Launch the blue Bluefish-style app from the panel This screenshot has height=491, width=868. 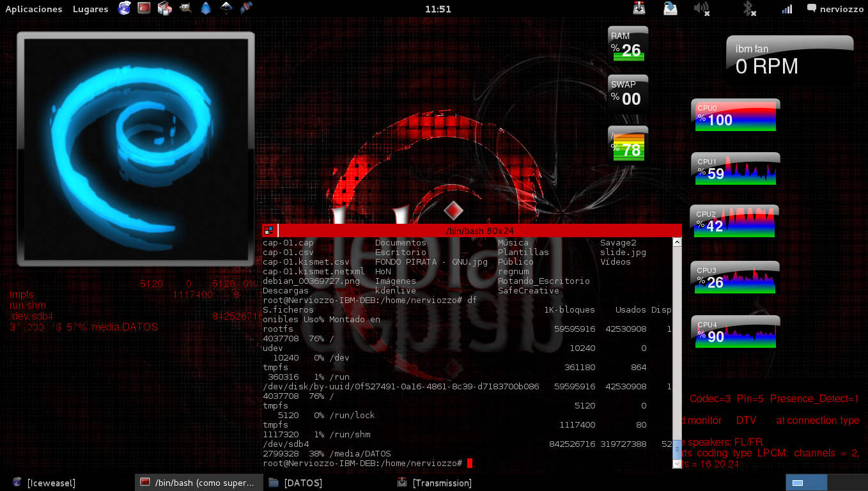click(x=206, y=9)
